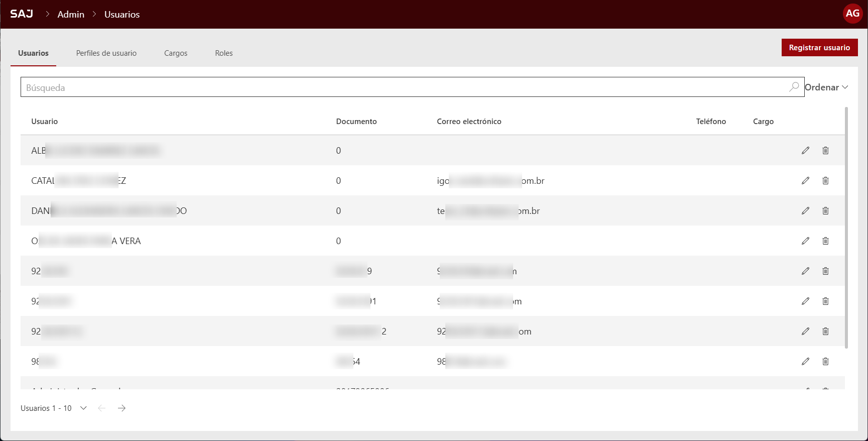The image size is (868, 441).
Task: Select the Roles tab
Action: [224, 53]
